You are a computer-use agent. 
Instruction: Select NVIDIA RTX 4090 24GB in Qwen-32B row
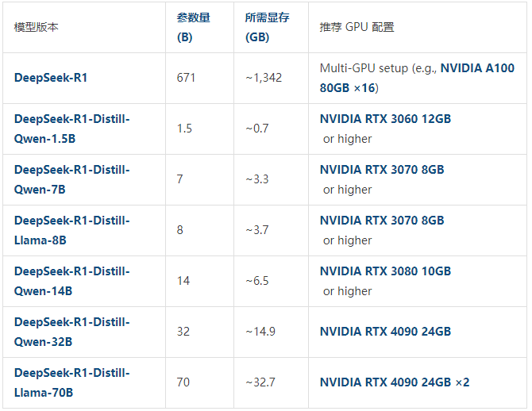click(x=385, y=332)
